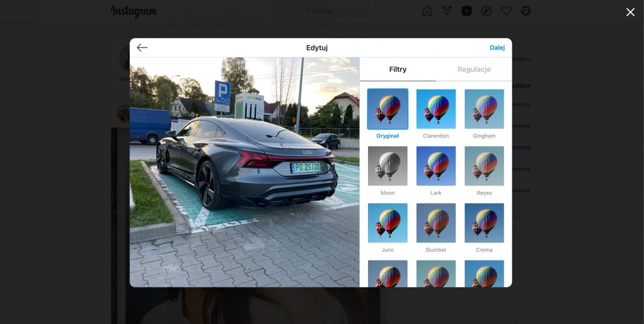This screenshot has height=324, width=644.
Task: Open direct messages paper plane icon
Action: click(x=447, y=11)
